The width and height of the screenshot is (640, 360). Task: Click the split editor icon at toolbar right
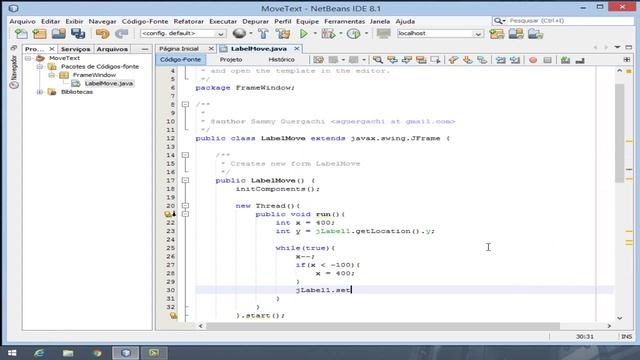pos(627,60)
